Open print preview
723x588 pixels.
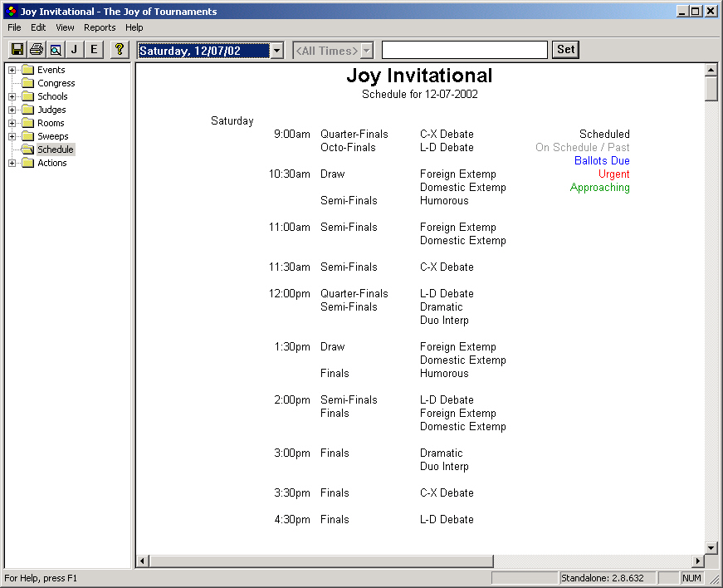[x=55, y=49]
